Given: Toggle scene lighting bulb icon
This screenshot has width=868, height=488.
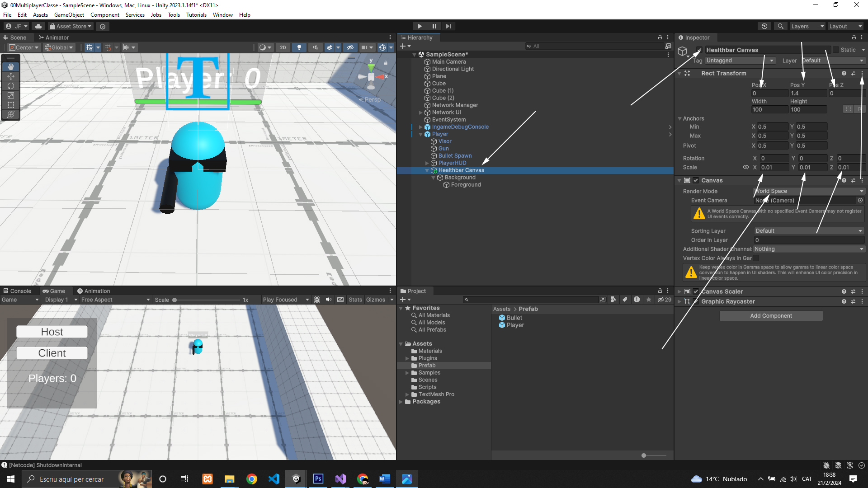Looking at the screenshot, I should point(299,47).
